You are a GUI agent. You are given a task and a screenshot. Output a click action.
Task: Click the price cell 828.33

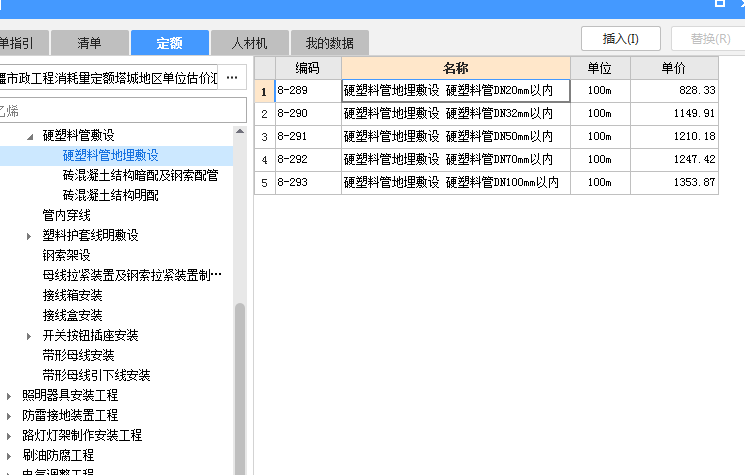(x=674, y=90)
